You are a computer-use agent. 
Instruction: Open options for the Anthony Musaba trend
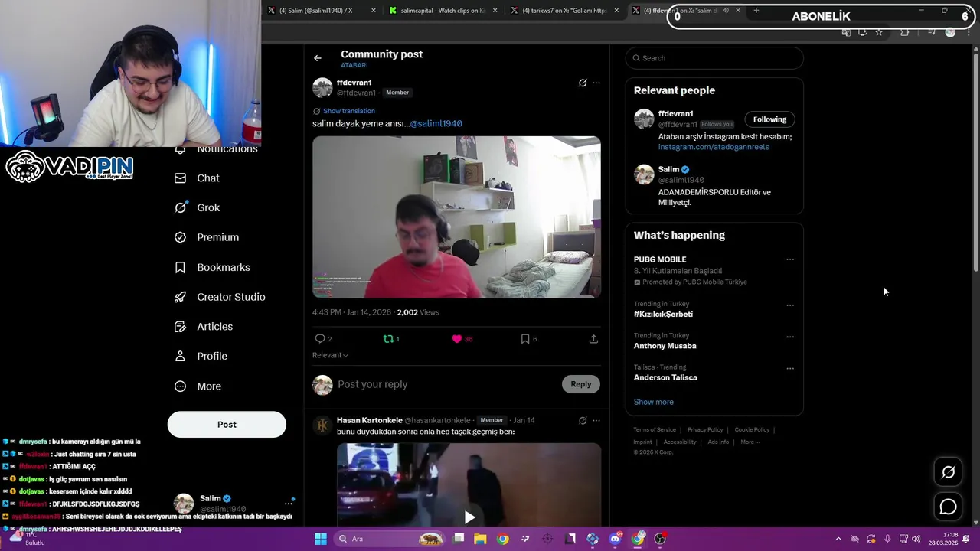tap(790, 337)
